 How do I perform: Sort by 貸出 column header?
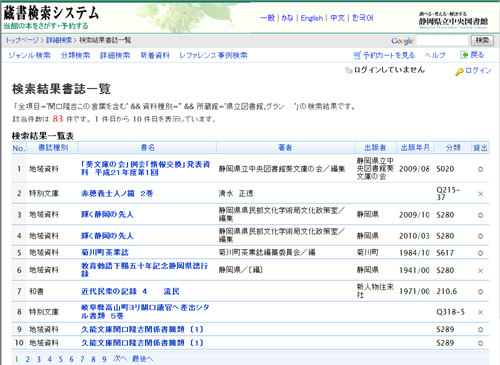[481, 148]
